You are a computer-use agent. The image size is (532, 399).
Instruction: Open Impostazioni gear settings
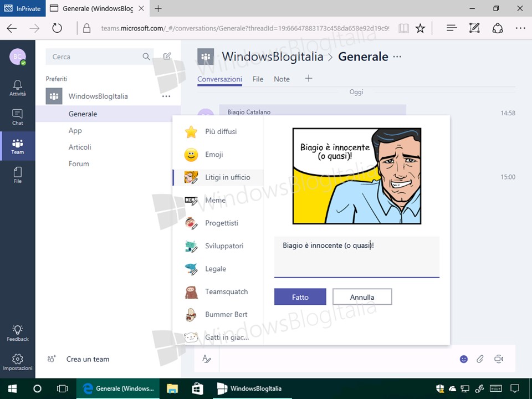[17, 362]
